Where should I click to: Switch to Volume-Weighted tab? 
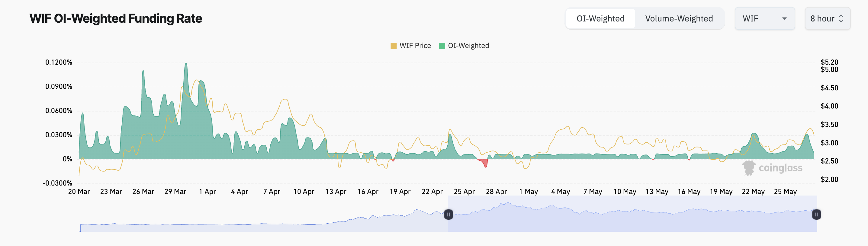click(679, 18)
